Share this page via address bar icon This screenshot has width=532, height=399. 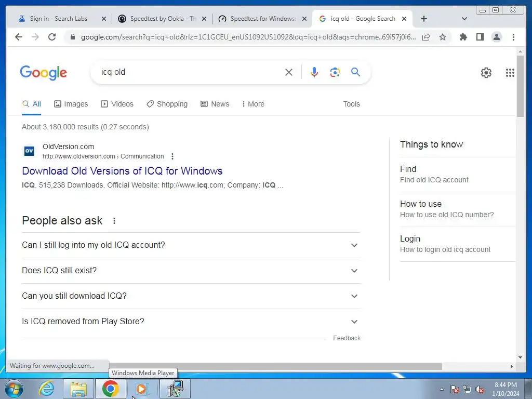(426, 37)
